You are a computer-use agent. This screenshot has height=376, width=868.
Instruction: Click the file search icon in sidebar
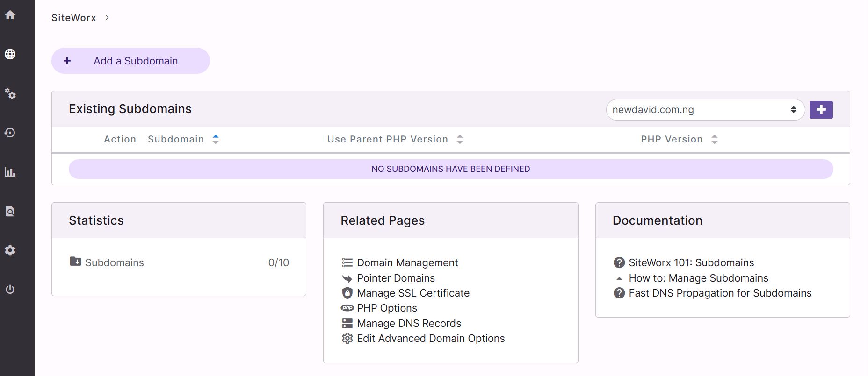tap(10, 212)
